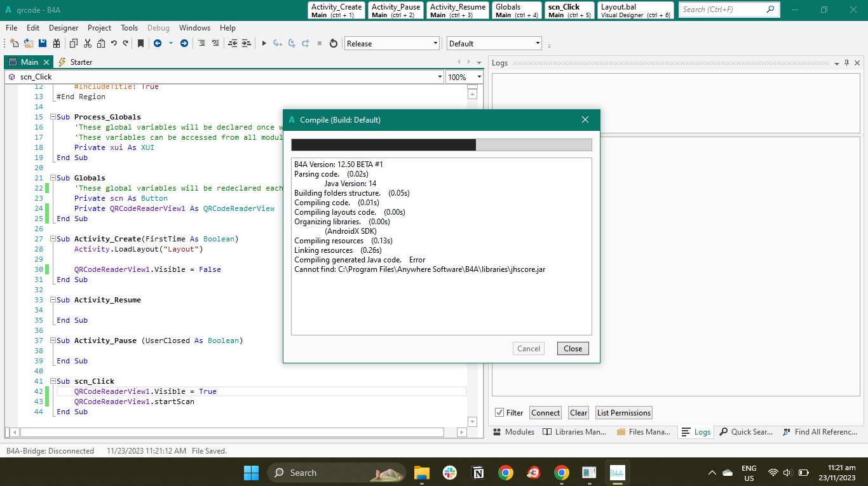Open the Designer menu

tap(64, 28)
